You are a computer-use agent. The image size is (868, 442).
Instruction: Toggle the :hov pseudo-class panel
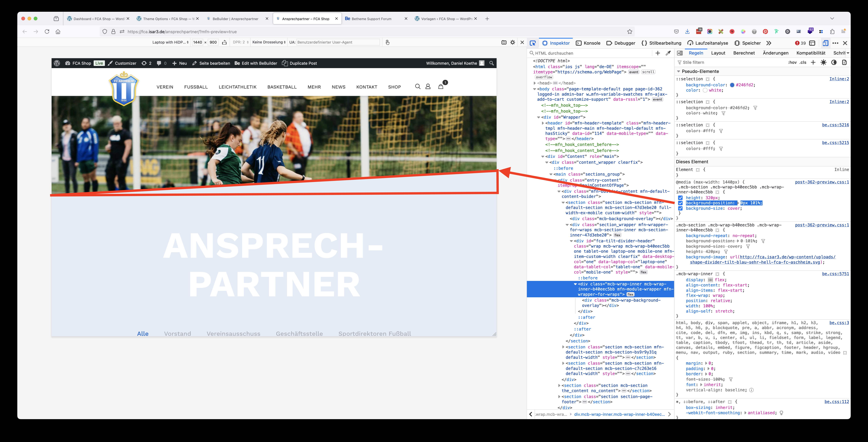point(792,62)
